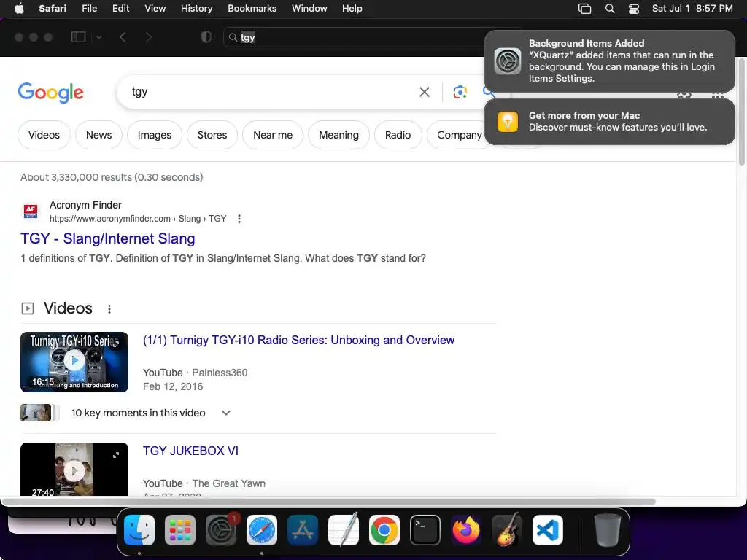The width and height of the screenshot is (747, 560).
Task: Select the Meaning filter chip
Action: (x=338, y=135)
